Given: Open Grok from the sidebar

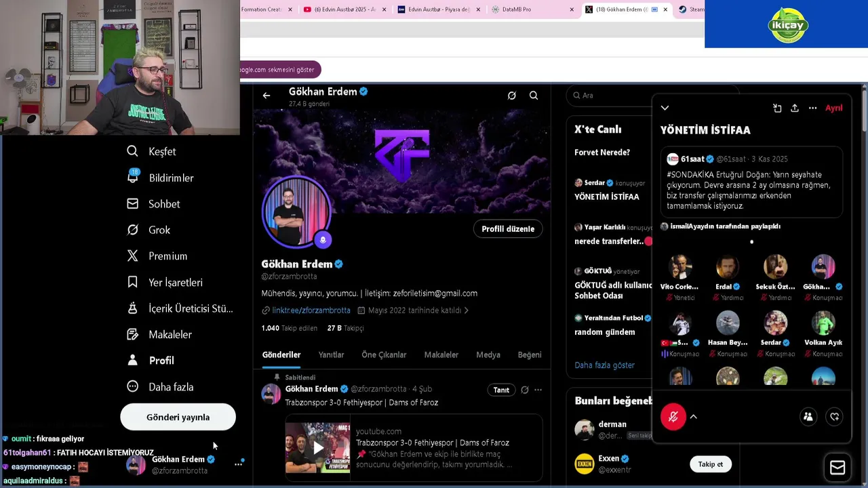Looking at the screenshot, I should point(149,230).
